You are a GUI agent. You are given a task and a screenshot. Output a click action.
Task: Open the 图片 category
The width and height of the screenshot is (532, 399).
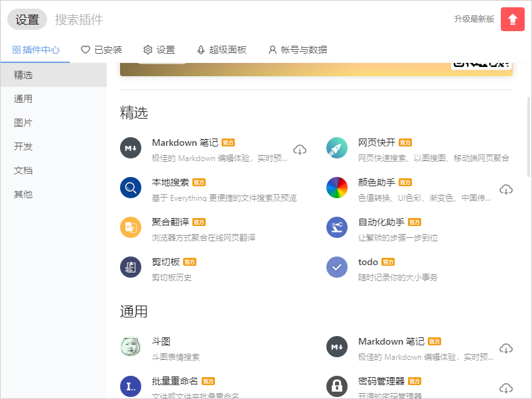[25, 123]
